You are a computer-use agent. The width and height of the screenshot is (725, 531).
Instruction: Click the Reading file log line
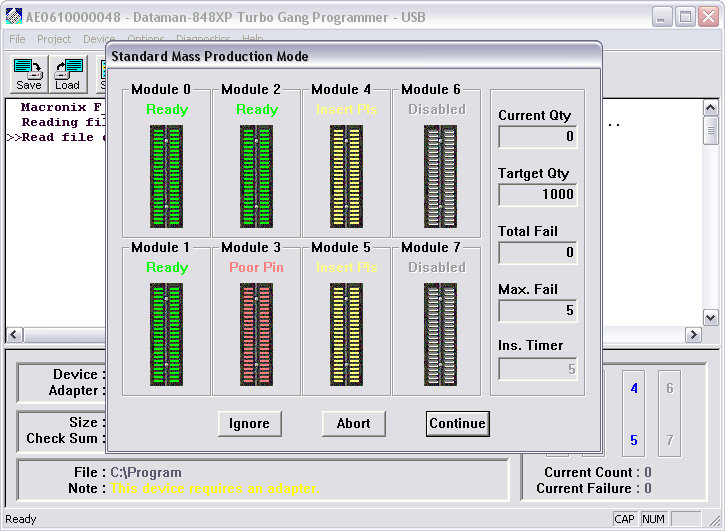[x=63, y=122]
